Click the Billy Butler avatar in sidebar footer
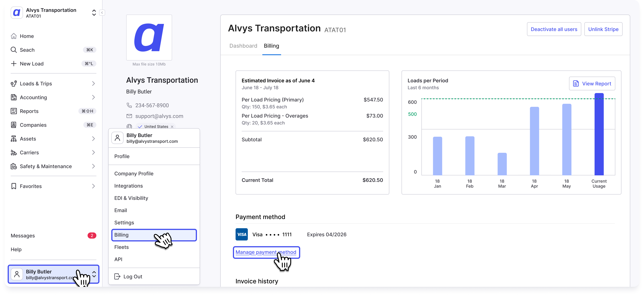 pos(17,274)
